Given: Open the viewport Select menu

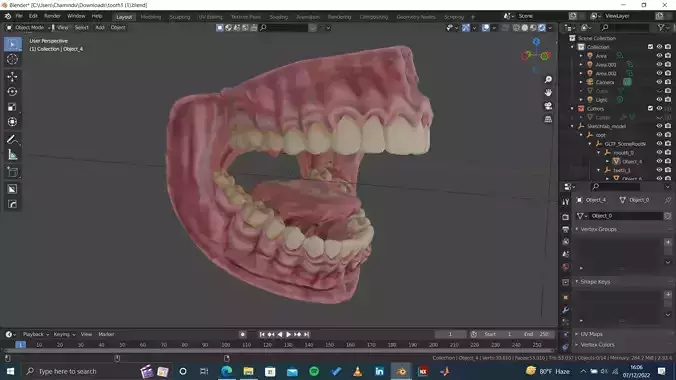Looking at the screenshot, I should [x=81, y=28].
